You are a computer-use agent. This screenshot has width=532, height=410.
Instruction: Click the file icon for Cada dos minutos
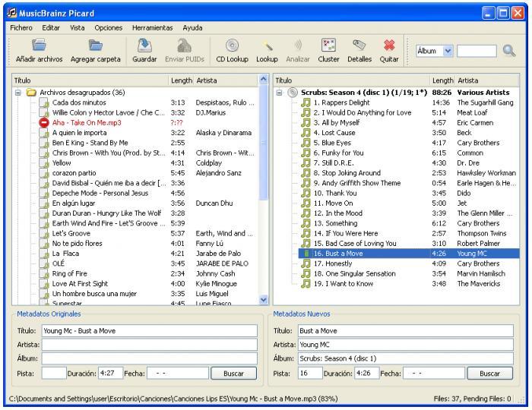pos(44,102)
